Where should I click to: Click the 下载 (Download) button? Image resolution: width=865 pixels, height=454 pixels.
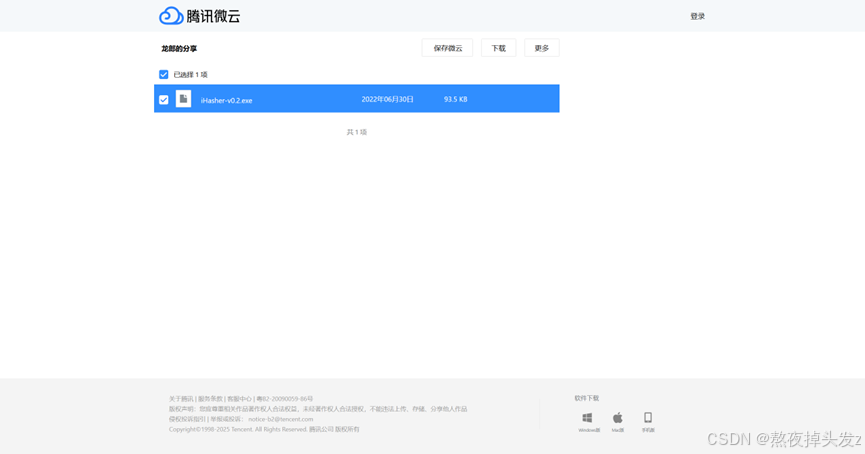[x=498, y=48]
